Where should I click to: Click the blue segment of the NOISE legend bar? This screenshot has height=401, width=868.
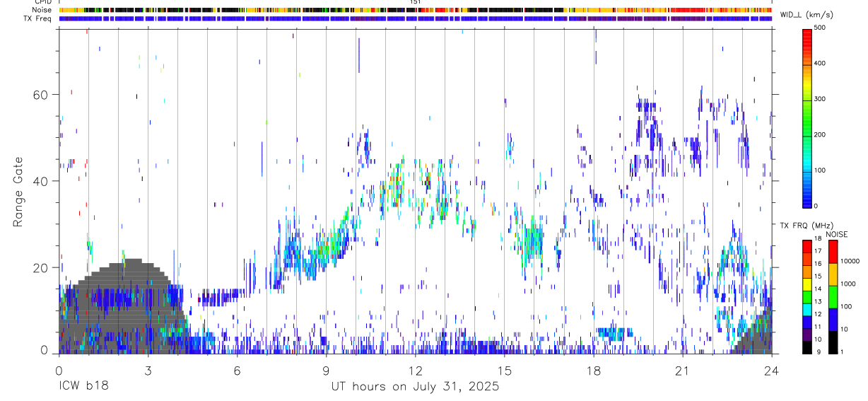pos(833,320)
